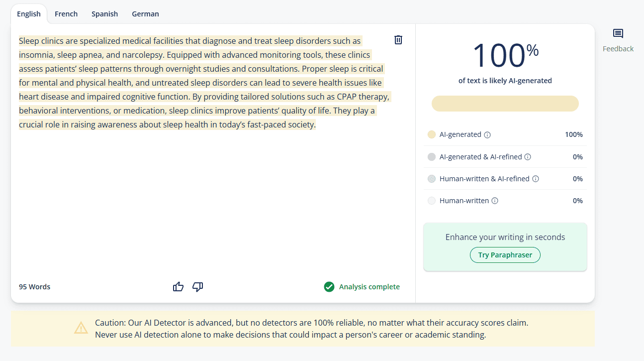Click info icon beside Human-written & AI-refined
Image resolution: width=644 pixels, height=361 pixels.
pyautogui.click(x=535, y=179)
